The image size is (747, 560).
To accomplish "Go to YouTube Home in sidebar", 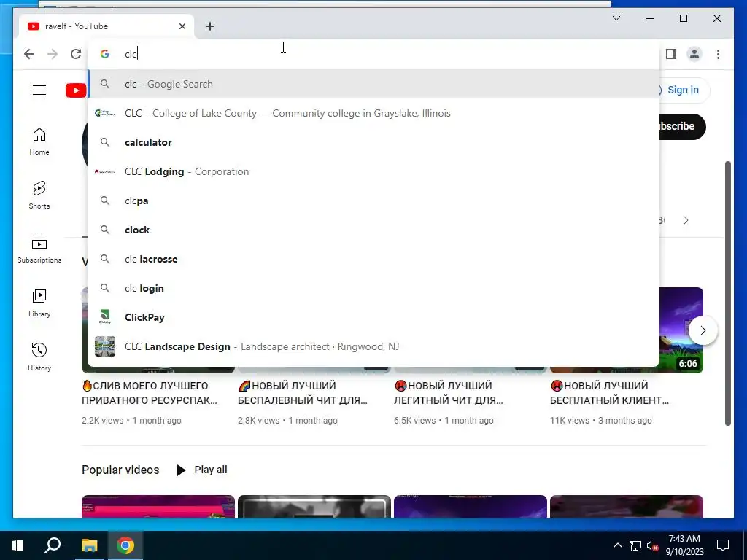I will 39,141.
